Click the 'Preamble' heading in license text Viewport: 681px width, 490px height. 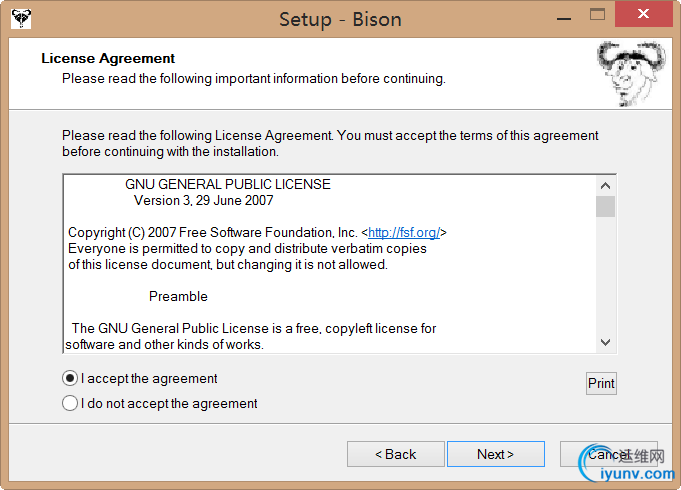click(178, 297)
